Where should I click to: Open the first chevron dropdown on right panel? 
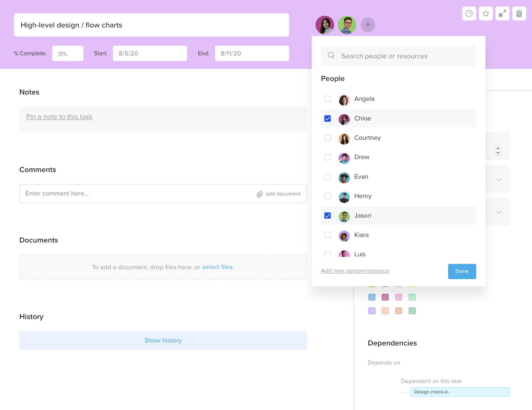coord(499,180)
